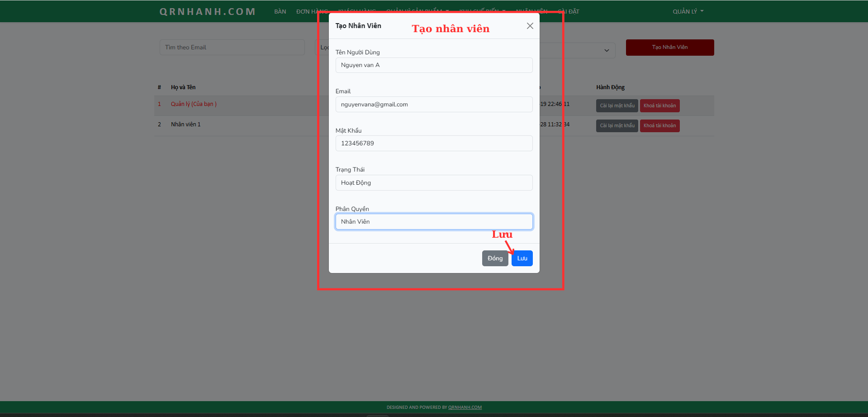Open the CÀI ĐẶT menu item
The image size is (868, 417).
(569, 11)
